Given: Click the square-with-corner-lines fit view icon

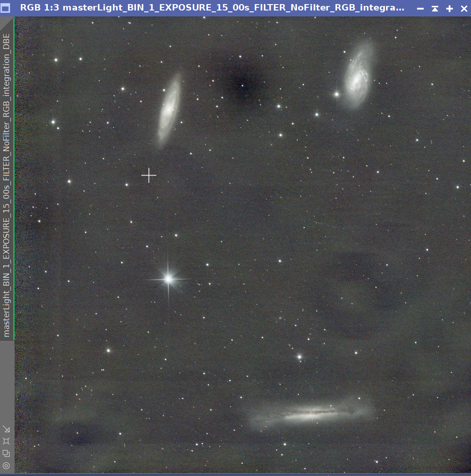Looking at the screenshot, I should 6,441.
